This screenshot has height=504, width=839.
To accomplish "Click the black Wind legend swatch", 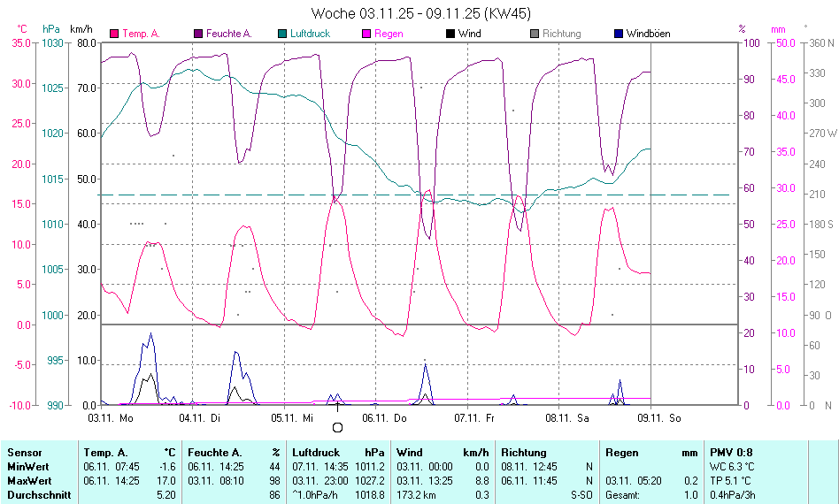I will [450, 34].
